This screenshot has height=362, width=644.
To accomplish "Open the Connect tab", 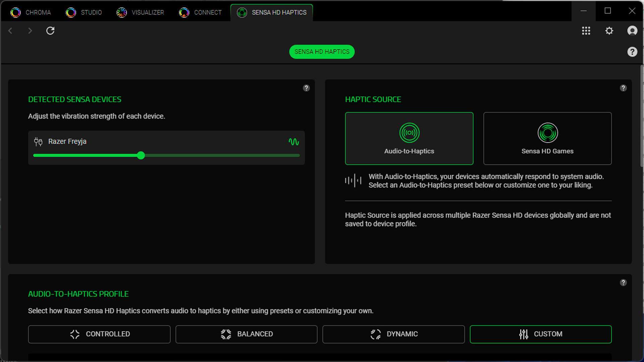I will click(x=200, y=12).
